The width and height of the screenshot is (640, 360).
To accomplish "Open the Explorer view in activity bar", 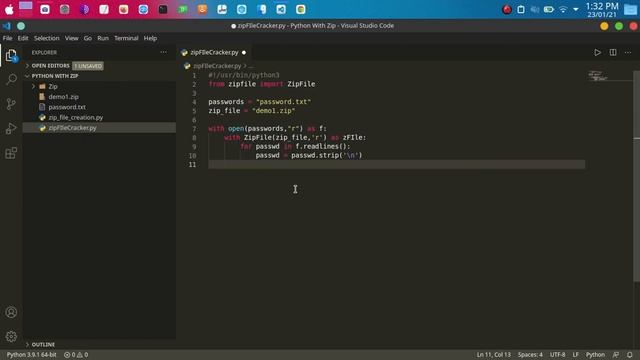I will [x=11, y=55].
